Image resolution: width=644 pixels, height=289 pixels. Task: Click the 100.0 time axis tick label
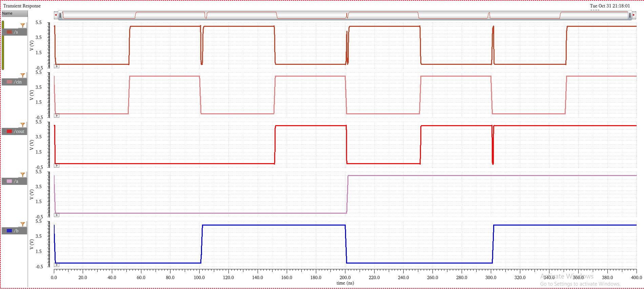199,277
